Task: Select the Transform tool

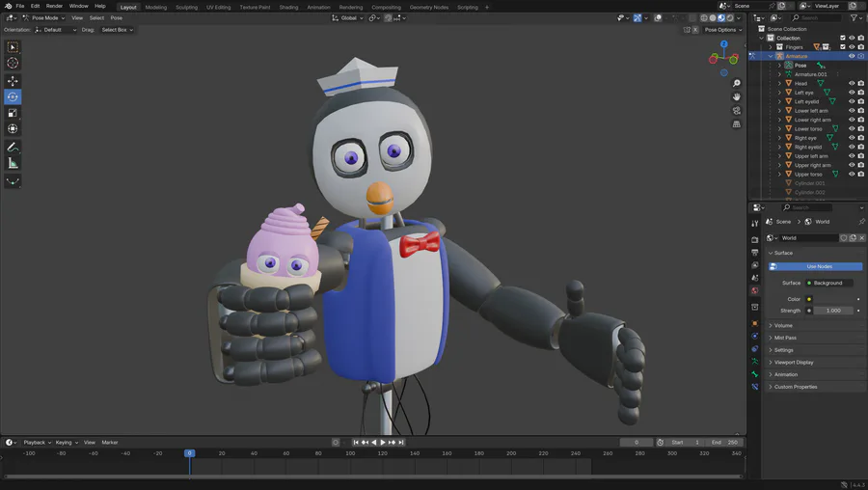Action: (x=13, y=129)
